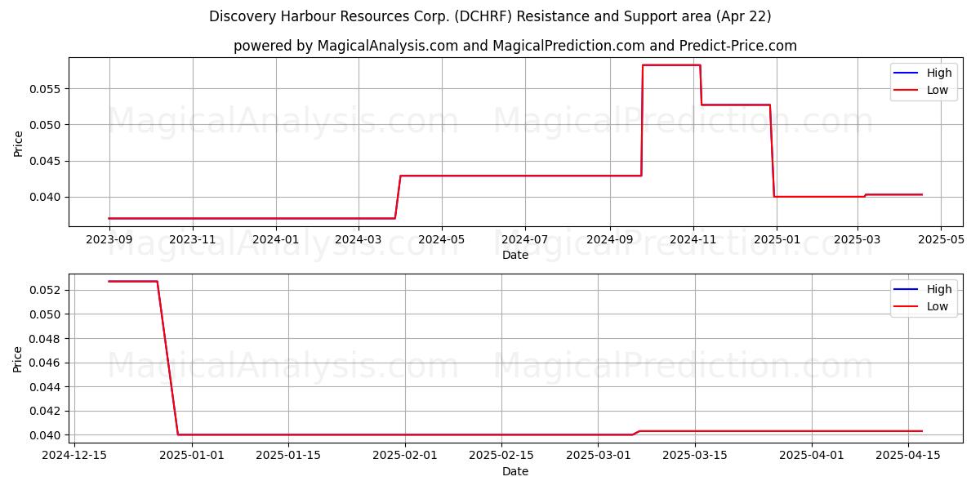Click the 0.058 peak plateau on top chart line

pos(671,65)
